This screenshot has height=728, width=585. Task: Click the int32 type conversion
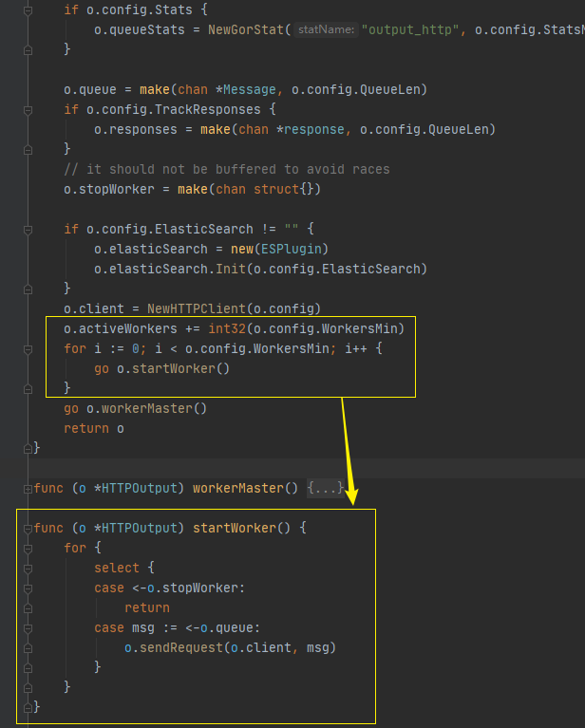tap(227, 328)
